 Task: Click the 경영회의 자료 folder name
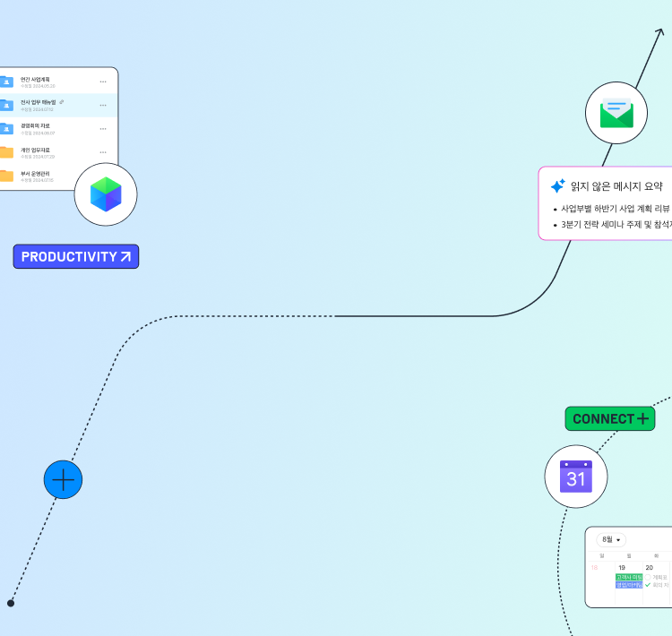pos(35,126)
